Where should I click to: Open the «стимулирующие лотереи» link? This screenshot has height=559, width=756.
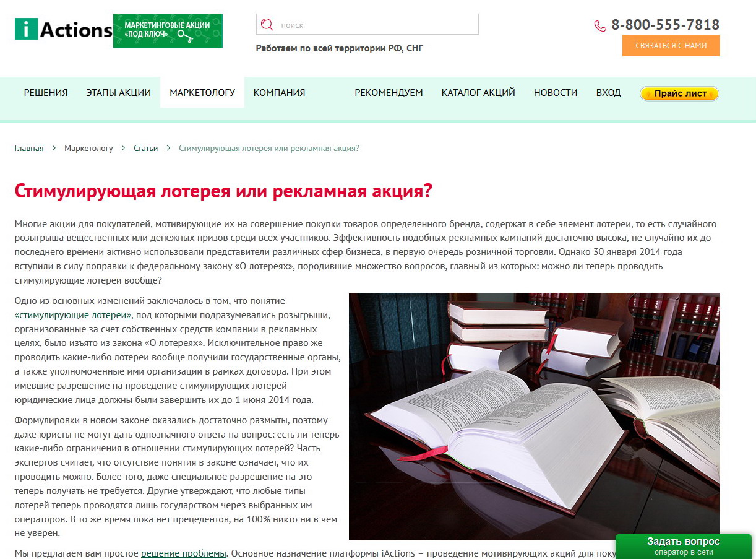coord(73,315)
